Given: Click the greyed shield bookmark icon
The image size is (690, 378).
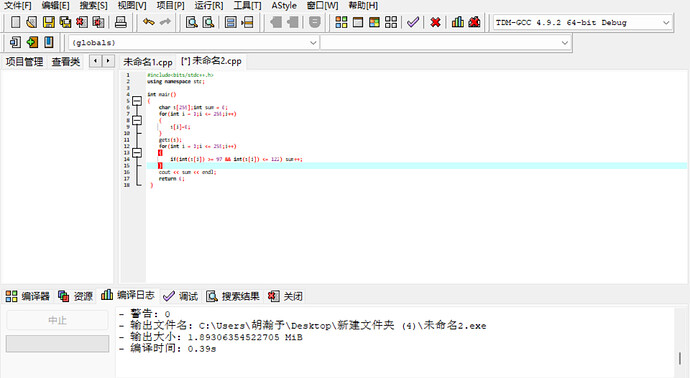Looking at the screenshot, I should click(x=314, y=22).
